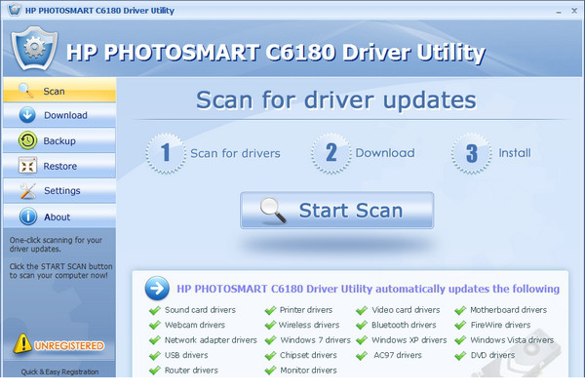Click the Download arrow icon in sidebar
This screenshot has height=392, width=585.
click(27, 115)
